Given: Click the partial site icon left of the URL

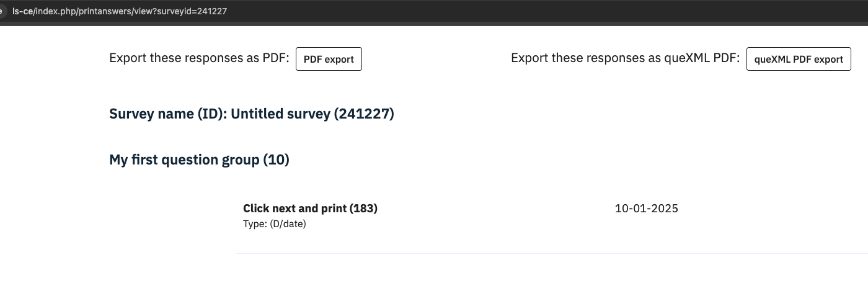Looking at the screenshot, I should (x=3, y=12).
